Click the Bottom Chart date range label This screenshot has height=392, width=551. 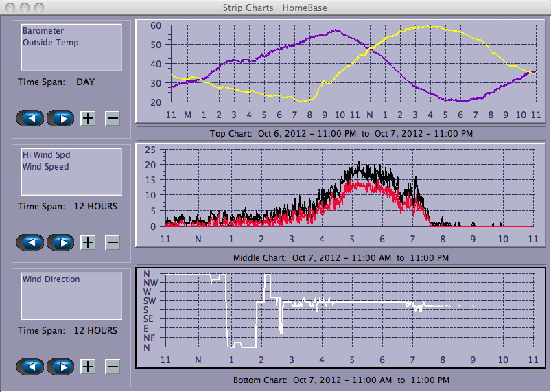pyautogui.click(x=341, y=380)
